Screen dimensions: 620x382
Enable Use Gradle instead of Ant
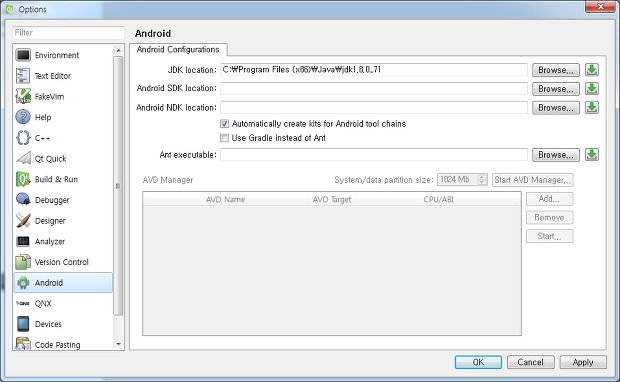224,138
